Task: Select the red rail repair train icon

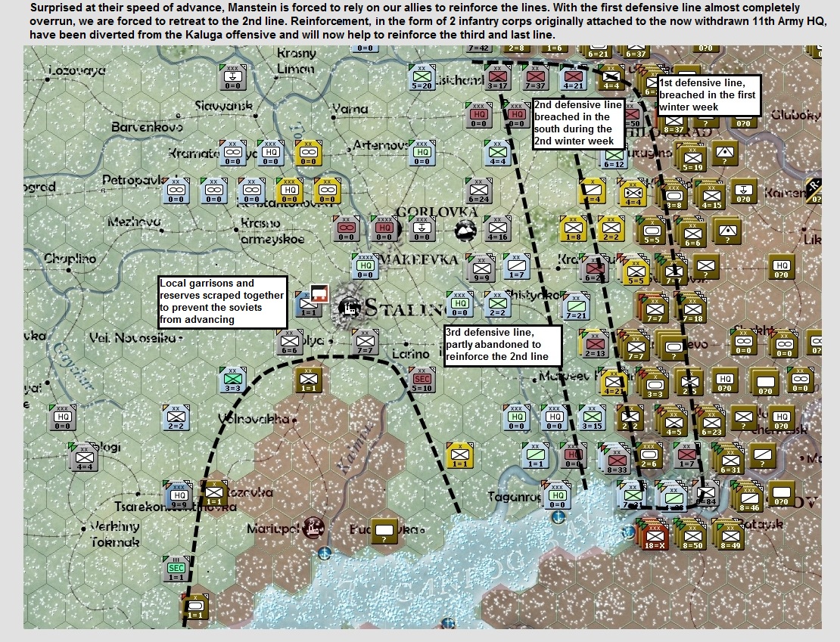Action: [x=319, y=294]
